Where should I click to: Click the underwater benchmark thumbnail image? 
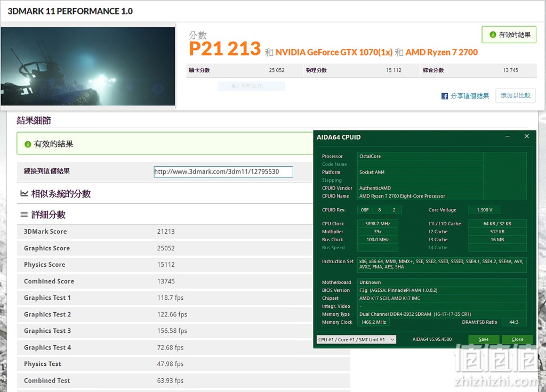88,66
